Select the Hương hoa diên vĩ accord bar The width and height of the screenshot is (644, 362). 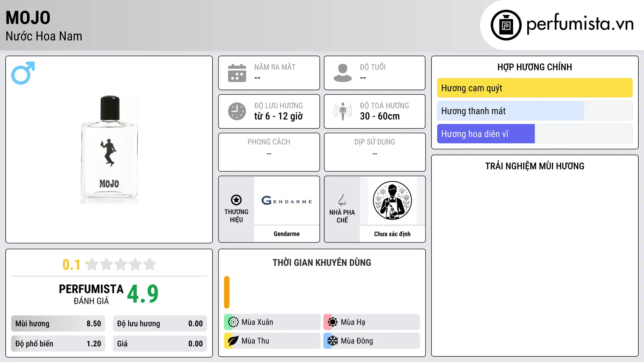point(535,134)
